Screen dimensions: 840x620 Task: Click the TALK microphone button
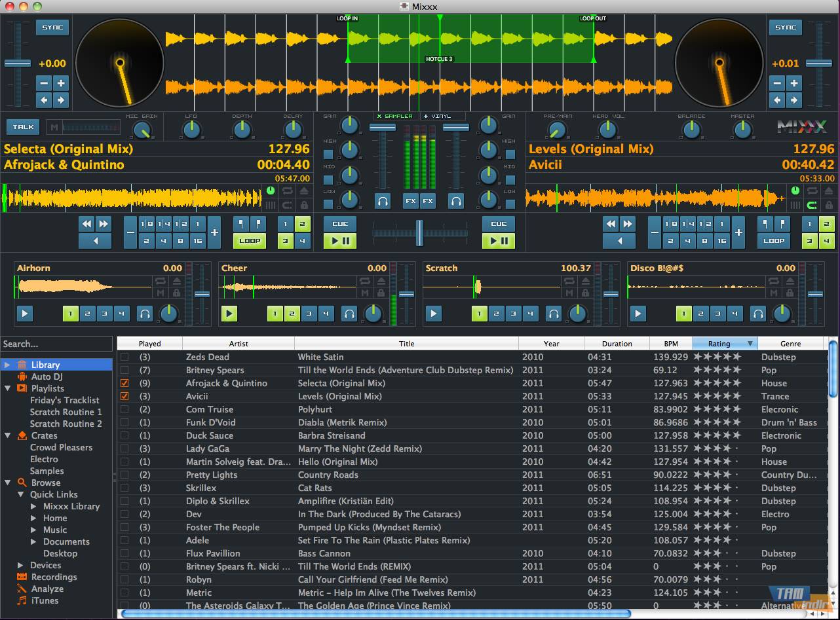pos(23,127)
